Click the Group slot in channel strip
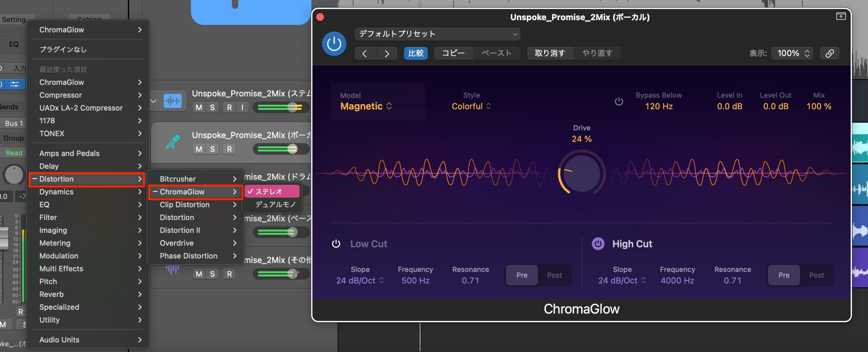 14,138
